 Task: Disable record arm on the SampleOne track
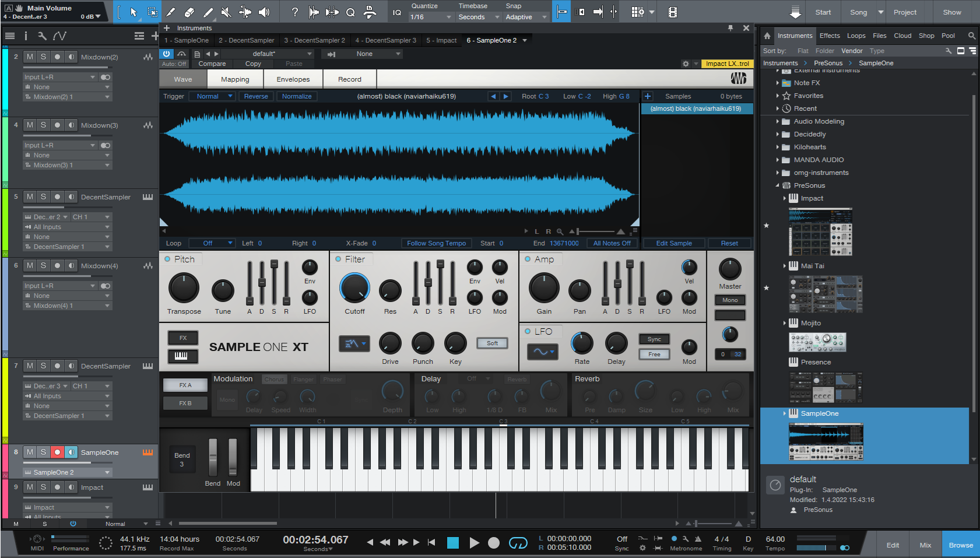pyautogui.click(x=57, y=452)
